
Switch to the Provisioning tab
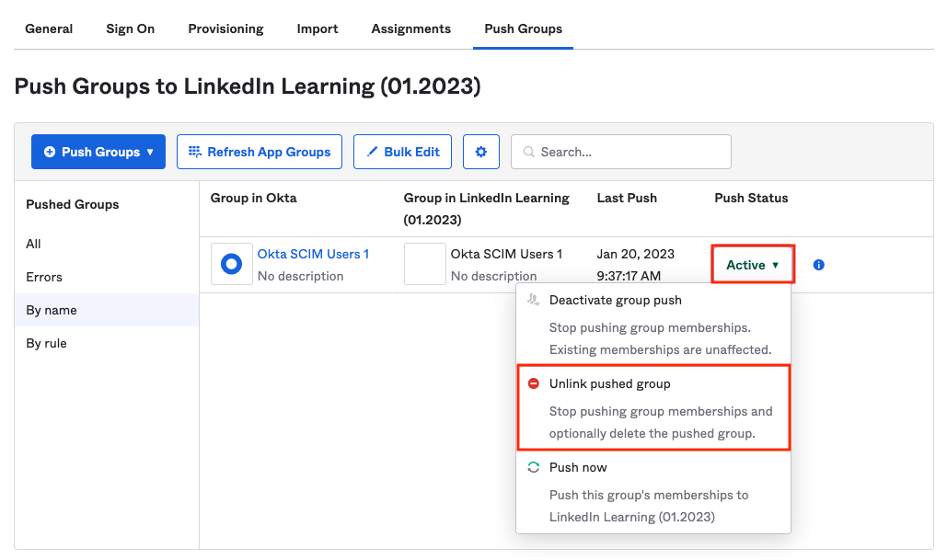[x=225, y=29]
